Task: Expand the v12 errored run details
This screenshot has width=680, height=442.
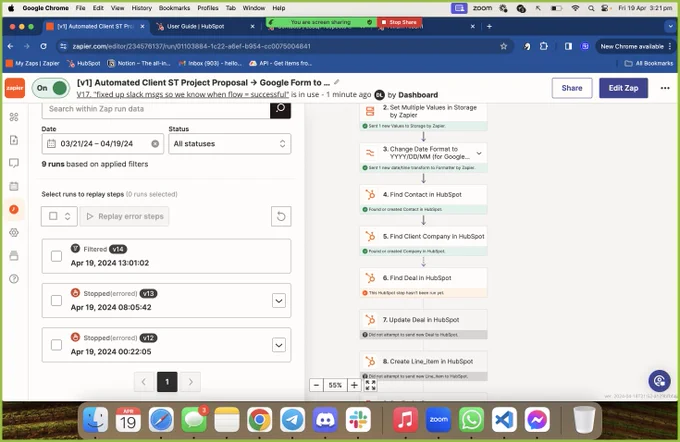Action: coord(279,345)
